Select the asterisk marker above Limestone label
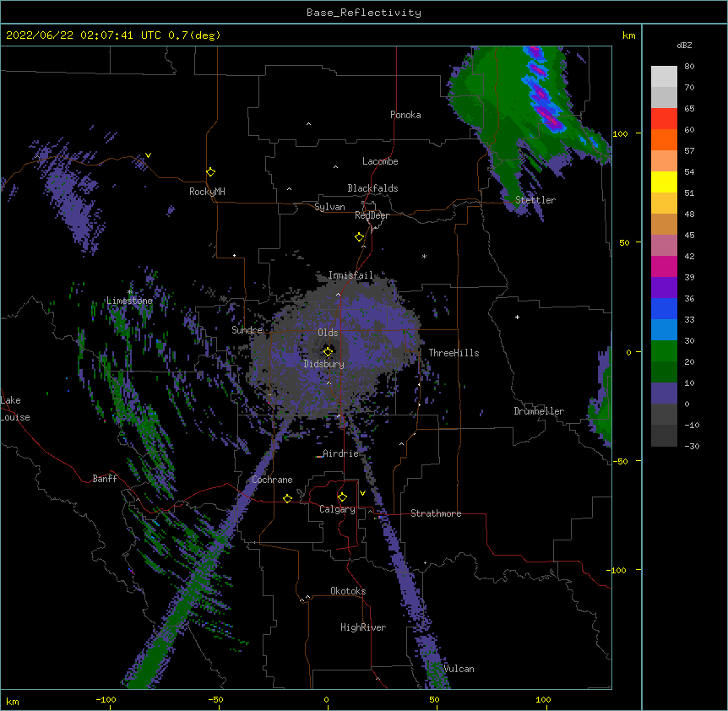 (130, 291)
